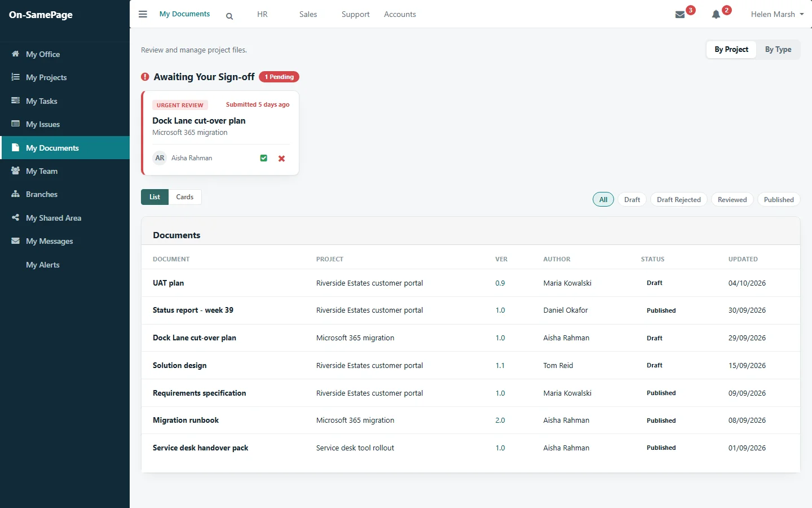Image resolution: width=812 pixels, height=508 pixels.
Task: Open Status report - week 39
Action: (x=193, y=310)
